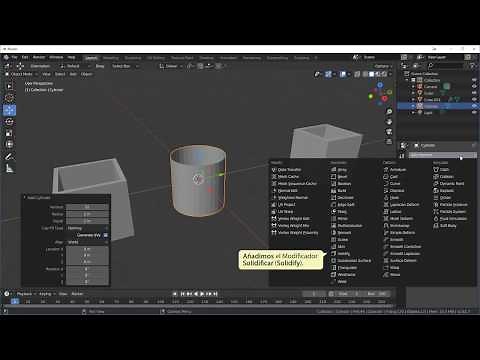Select the Measure ruler tool
Image resolution: width=480 pixels, height=360 pixels.
[9, 169]
